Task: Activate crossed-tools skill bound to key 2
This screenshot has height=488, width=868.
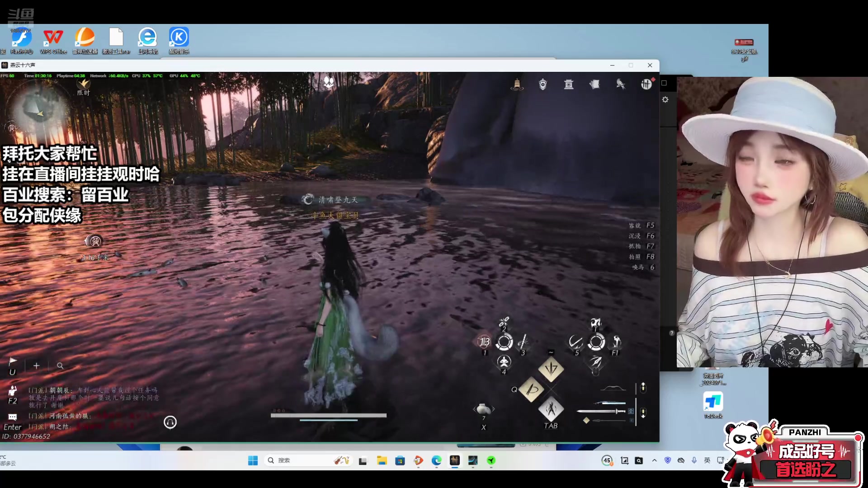Action: point(504,323)
